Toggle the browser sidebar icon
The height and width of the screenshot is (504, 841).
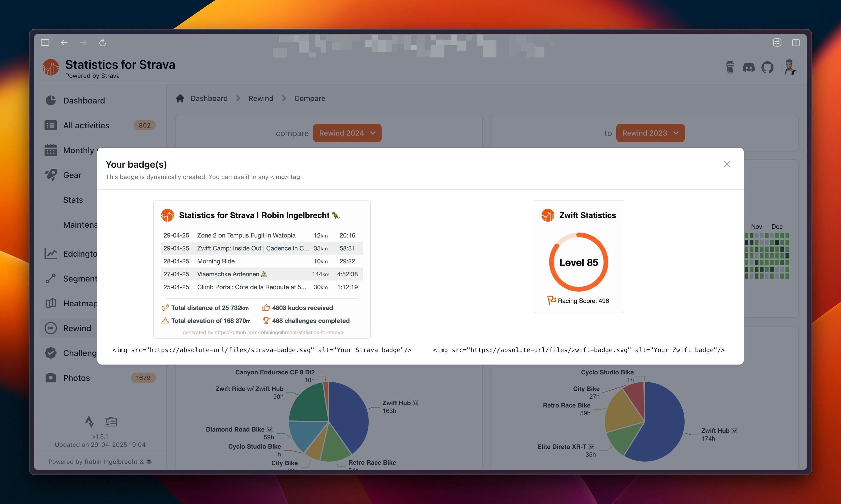tap(45, 42)
